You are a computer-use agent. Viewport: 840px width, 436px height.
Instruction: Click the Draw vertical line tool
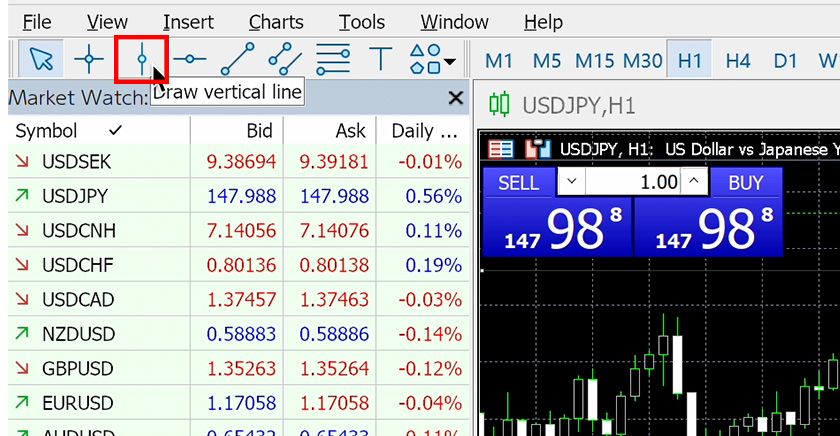click(141, 60)
